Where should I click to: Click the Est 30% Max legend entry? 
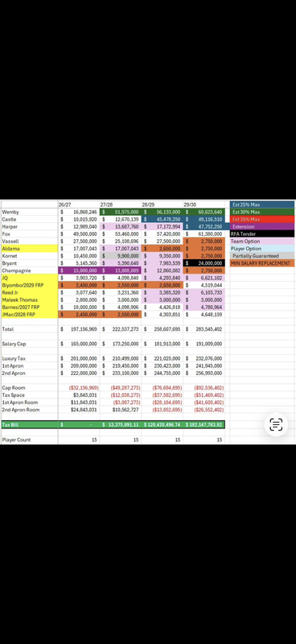pos(262,212)
